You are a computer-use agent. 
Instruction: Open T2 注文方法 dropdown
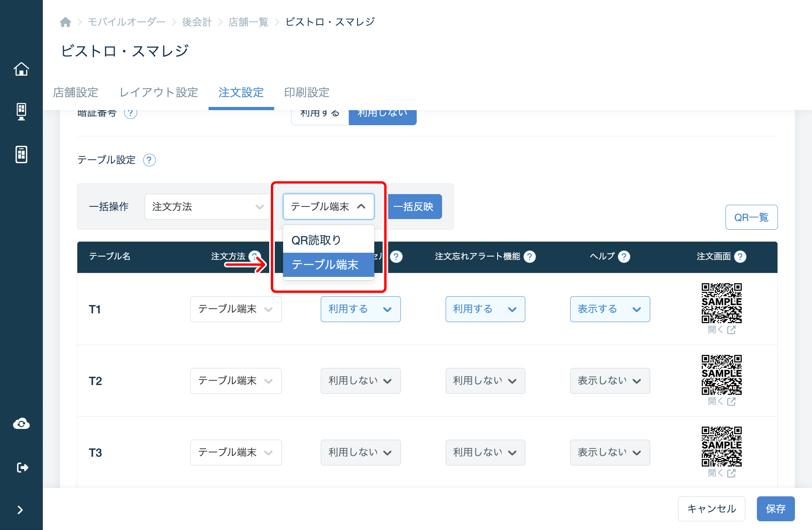tap(236, 381)
